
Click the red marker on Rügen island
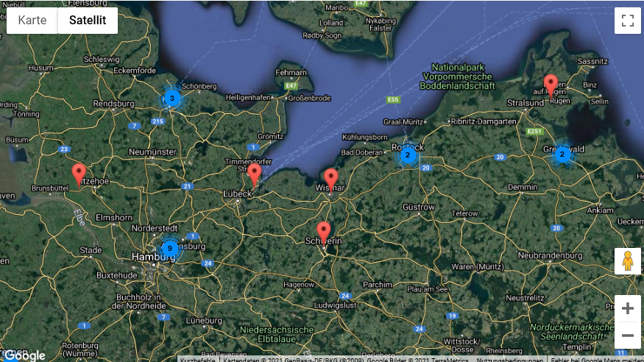point(551,85)
